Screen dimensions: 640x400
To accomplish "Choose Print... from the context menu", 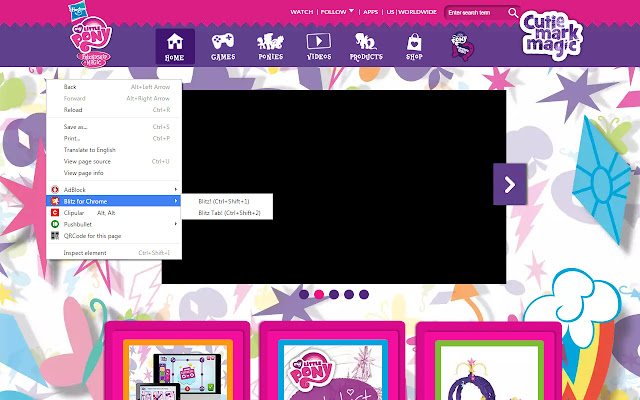I will point(114,138).
